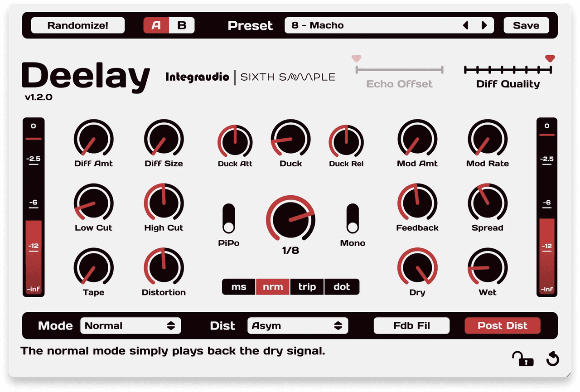Open the Mode dropdown showing Normal
Screen dimensions: 580x392
tap(130, 325)
